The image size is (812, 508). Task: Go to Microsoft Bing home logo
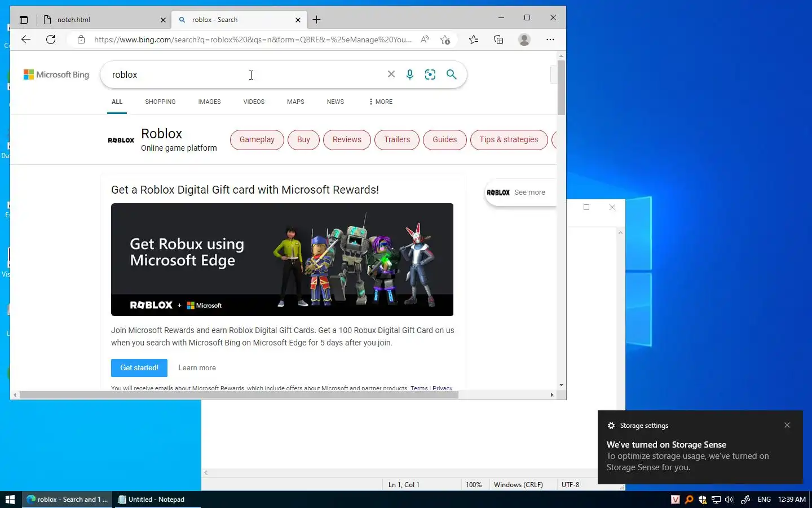tap(56, 75)
